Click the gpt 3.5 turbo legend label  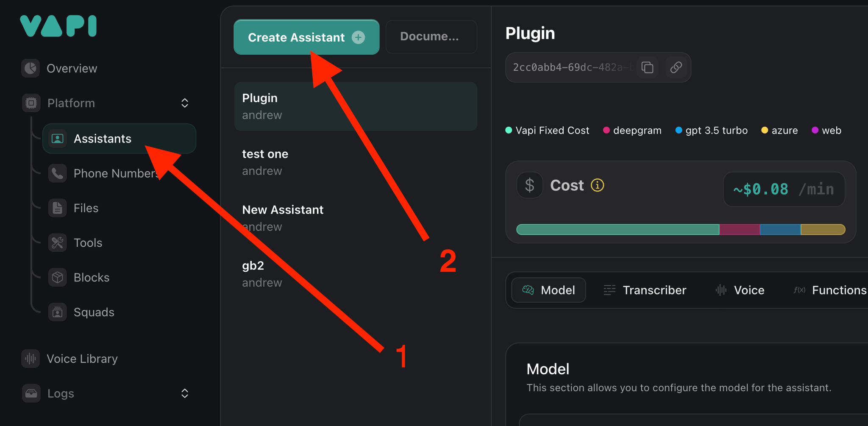tap(716, 131)
